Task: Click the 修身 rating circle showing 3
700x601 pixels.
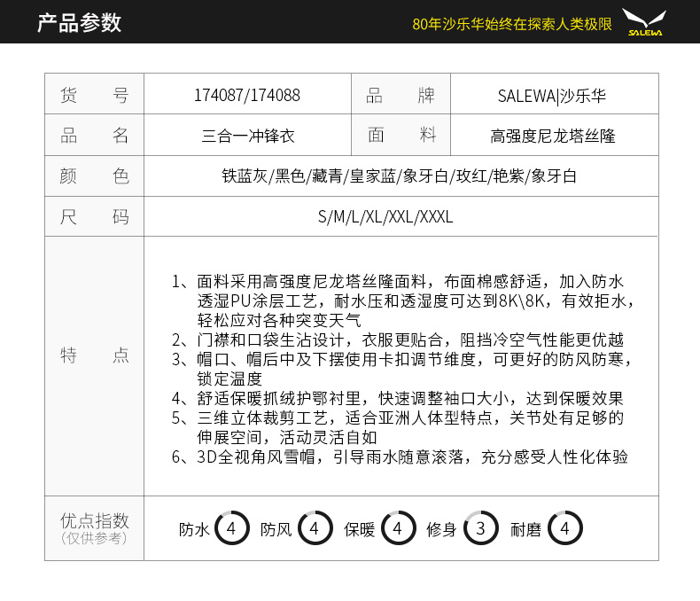Action: 481,527
